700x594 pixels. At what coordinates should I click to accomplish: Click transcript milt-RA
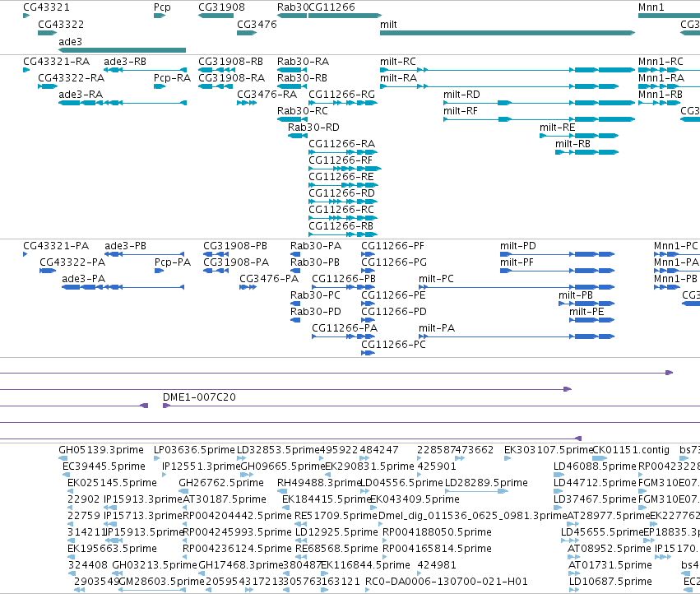click(399, 78)
